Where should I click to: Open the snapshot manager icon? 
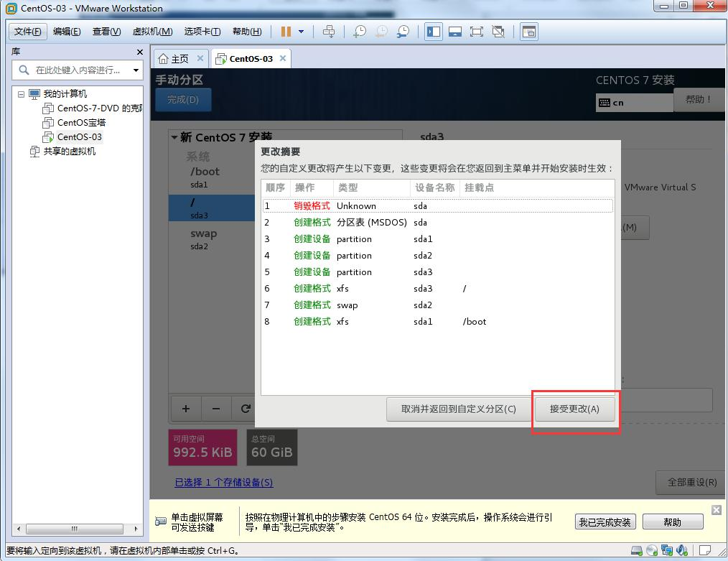point(403,32)
